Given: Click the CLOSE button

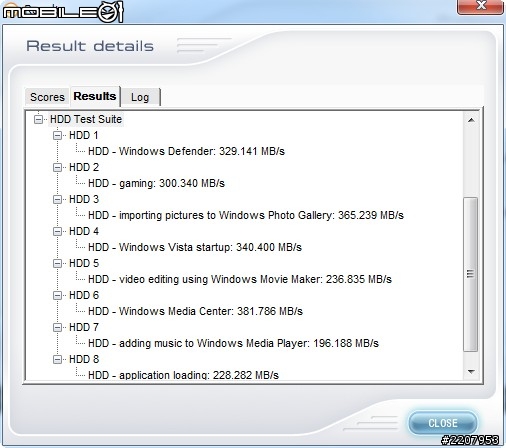Looking at the screenshot, I should (443, 423).
